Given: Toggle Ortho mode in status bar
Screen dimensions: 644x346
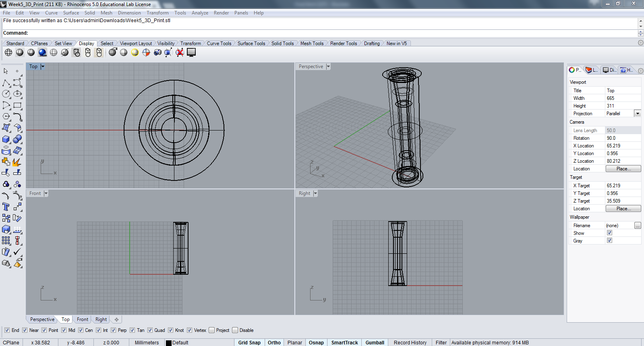Looking at the screenshot, I should click(274, 343).
